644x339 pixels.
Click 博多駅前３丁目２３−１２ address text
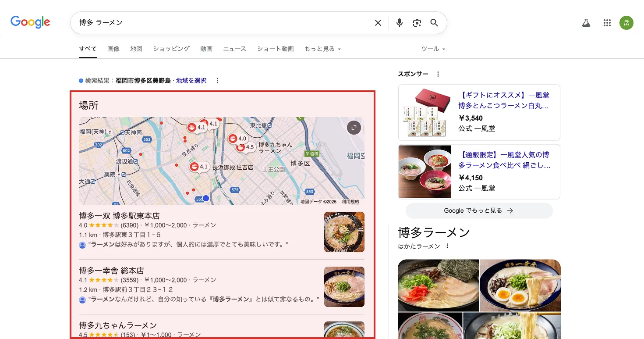click(x=138, y=289)
